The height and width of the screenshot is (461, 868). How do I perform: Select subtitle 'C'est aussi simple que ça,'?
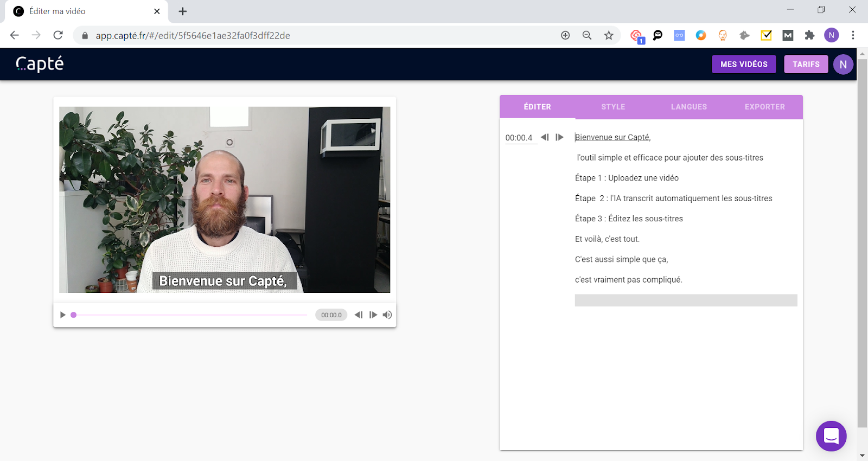(x=622, y=259)
